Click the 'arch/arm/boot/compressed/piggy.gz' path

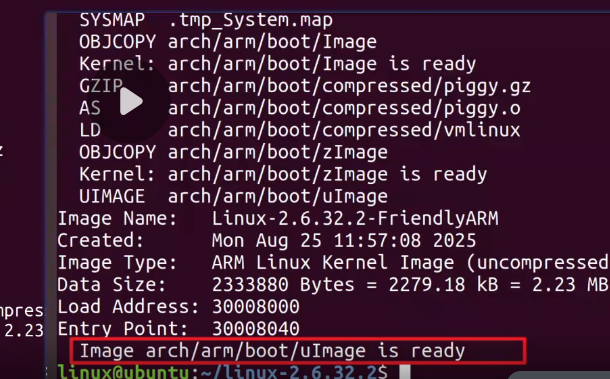point(349,86)
